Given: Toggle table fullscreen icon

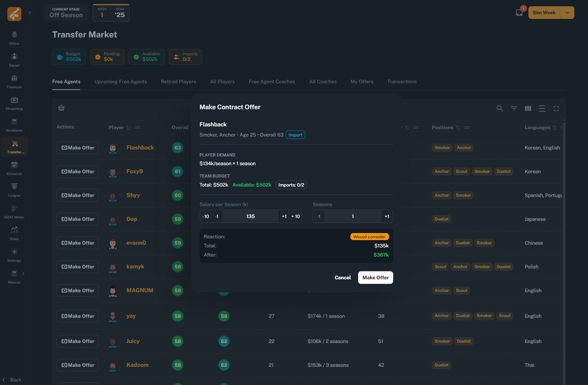Looking at the screenshot, I should click(556, 108).
